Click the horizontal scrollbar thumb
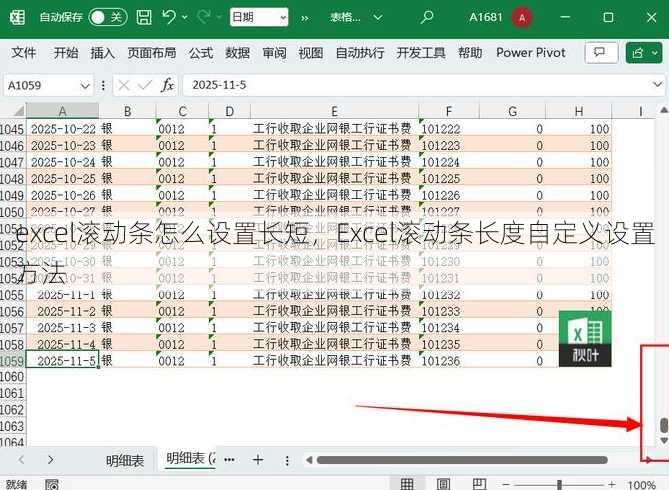Screen dimensions: 669x490 click(462, 460)
